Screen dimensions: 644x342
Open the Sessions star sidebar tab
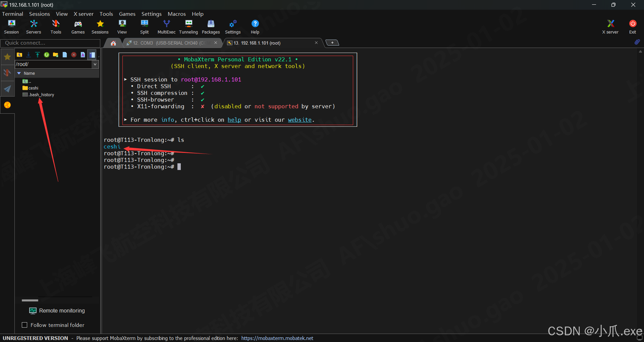point(7,57)
